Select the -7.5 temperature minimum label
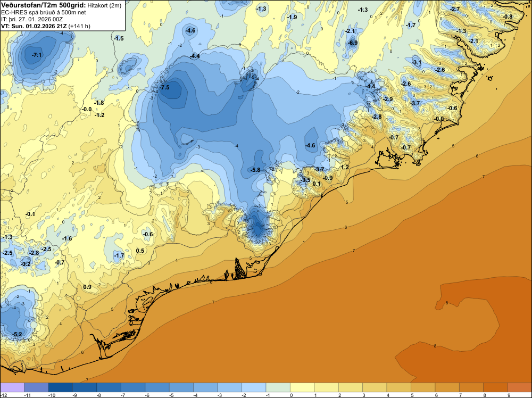 (x=164, y=88)
